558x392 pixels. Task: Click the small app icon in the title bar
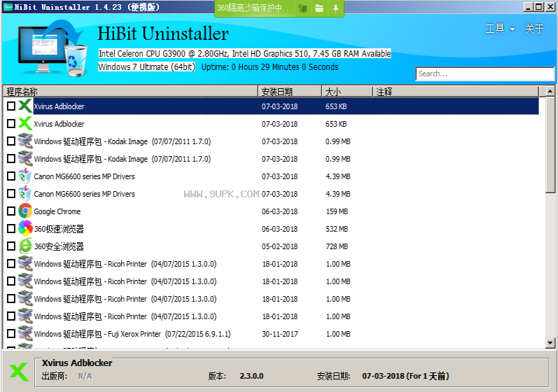[8, 7]
